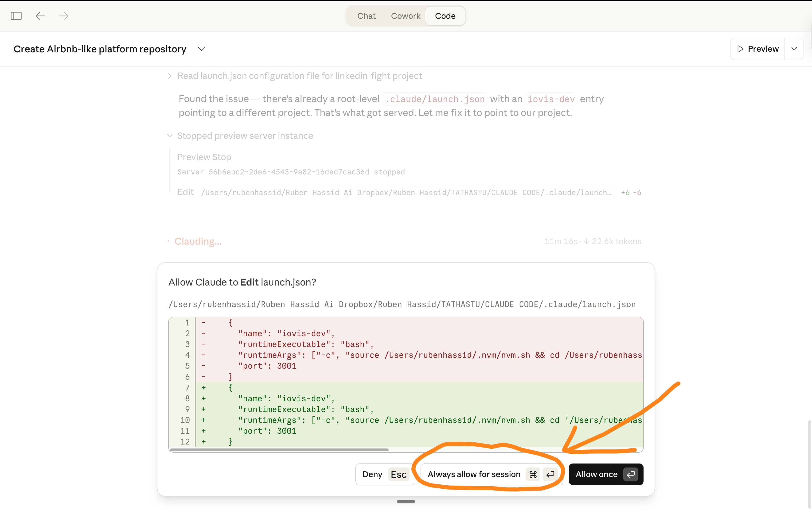This screenshot has height=510, width=812.
Task: Expand the Read launch.json step
Action: [170, 76]
